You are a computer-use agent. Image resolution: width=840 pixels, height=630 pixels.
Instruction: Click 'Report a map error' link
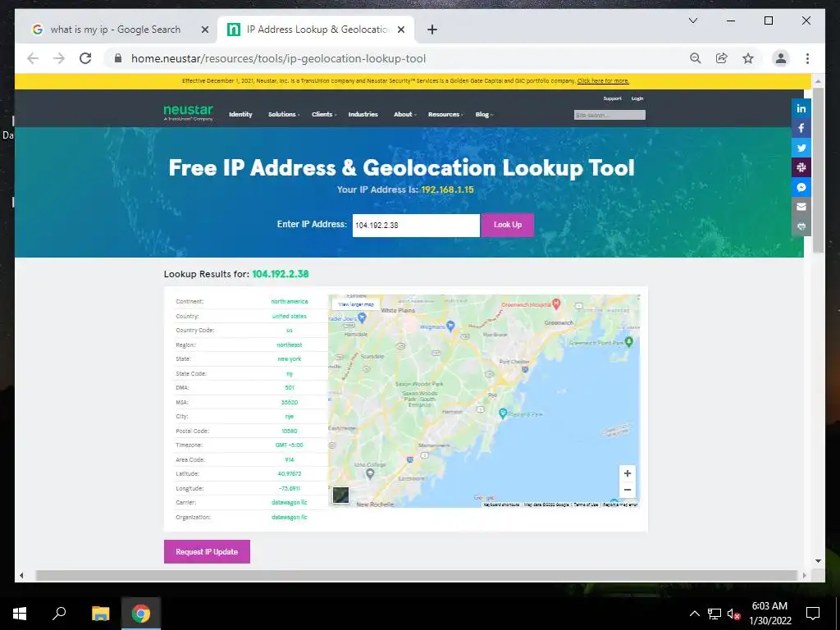coord(620,504)
